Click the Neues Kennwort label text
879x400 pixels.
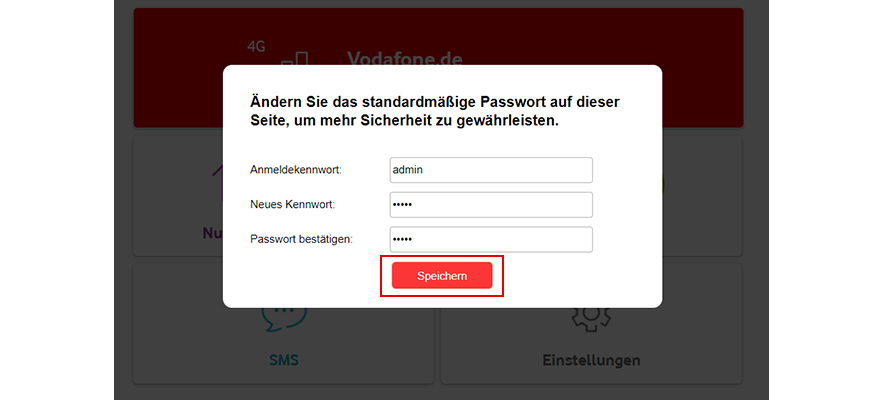pos(292,205)
